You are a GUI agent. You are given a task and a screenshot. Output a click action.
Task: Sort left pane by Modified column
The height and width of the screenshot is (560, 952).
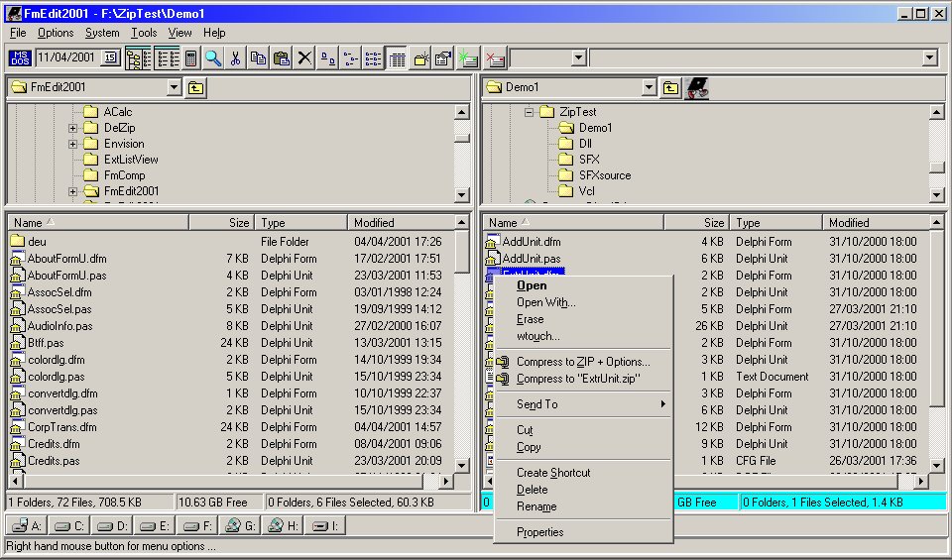click(401, 223)
